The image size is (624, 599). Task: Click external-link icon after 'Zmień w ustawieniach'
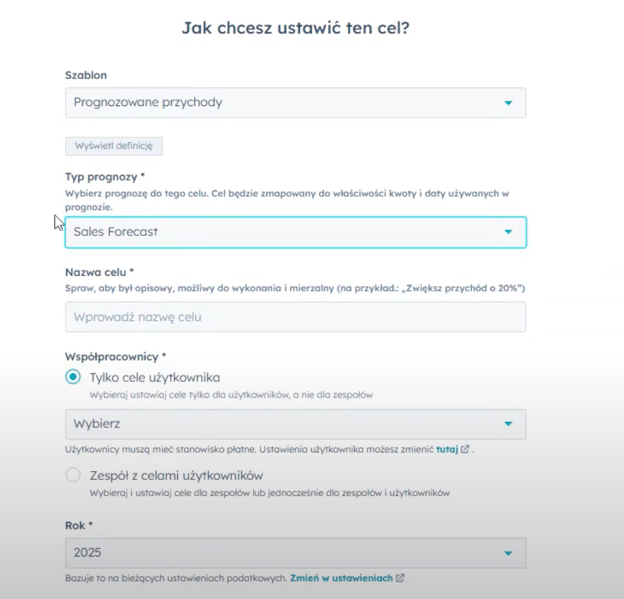tap(400, 578)
